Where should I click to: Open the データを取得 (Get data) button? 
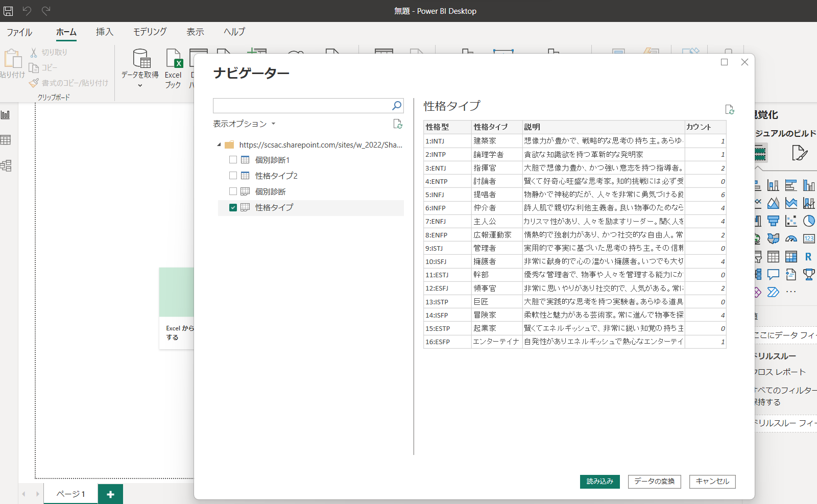click(x=140, y=68)
